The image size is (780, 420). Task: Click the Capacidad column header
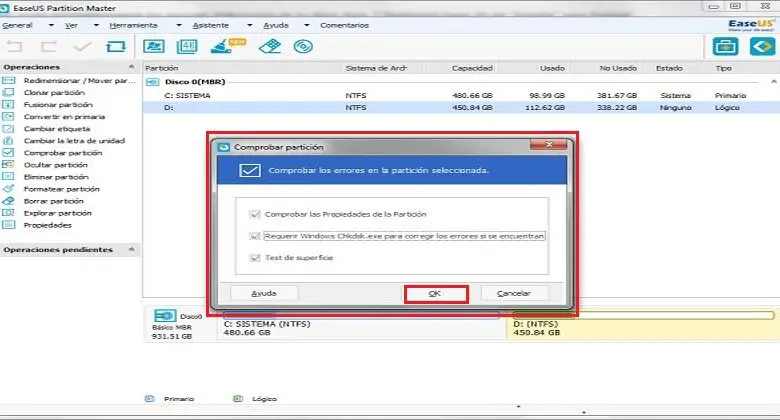[472, 68]
